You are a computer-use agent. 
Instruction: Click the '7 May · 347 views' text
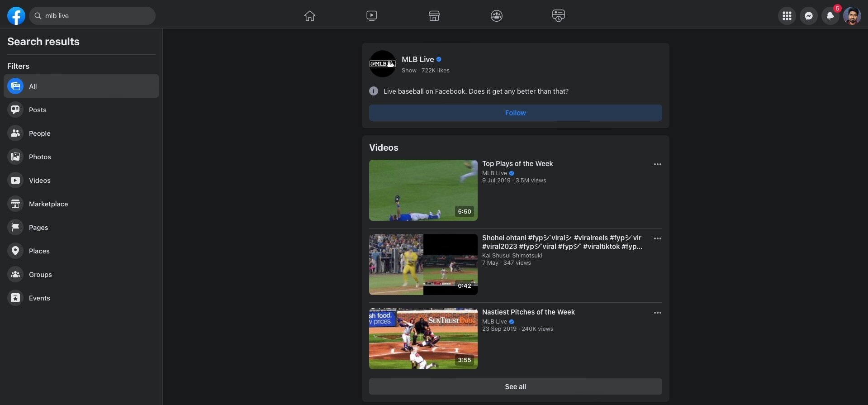click(x=507, y=262)
